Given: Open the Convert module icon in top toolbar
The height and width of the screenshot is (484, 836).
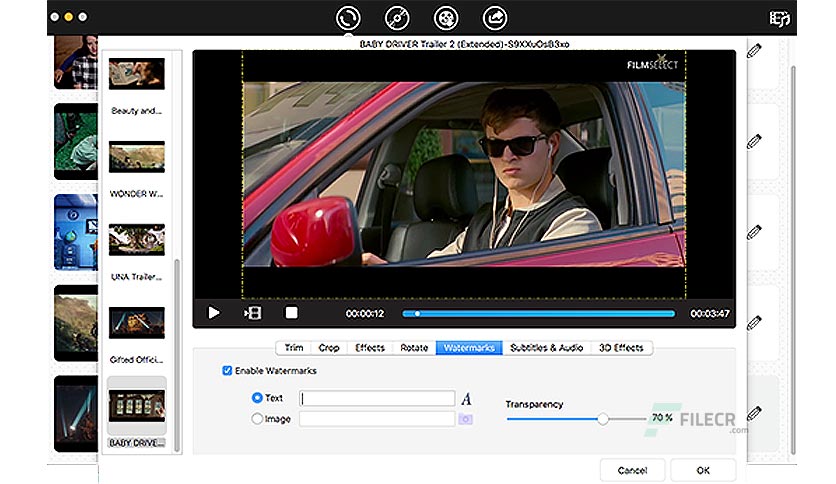Looking at the screenshot, I should (348, 18).
